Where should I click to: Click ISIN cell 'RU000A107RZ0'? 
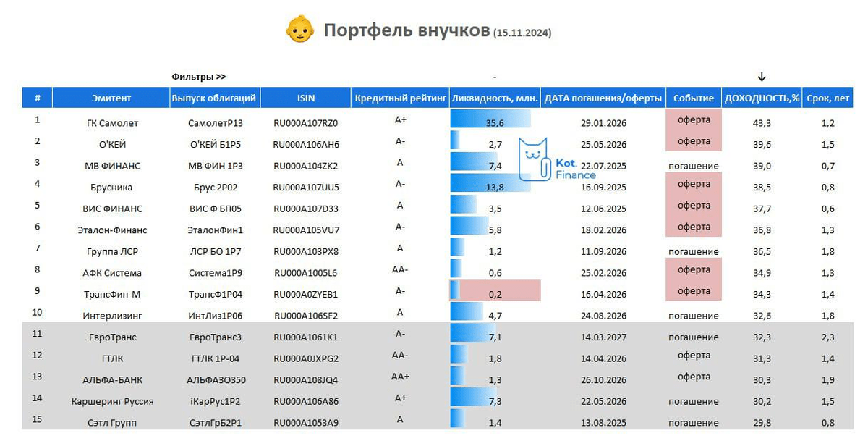click(306, 123)
